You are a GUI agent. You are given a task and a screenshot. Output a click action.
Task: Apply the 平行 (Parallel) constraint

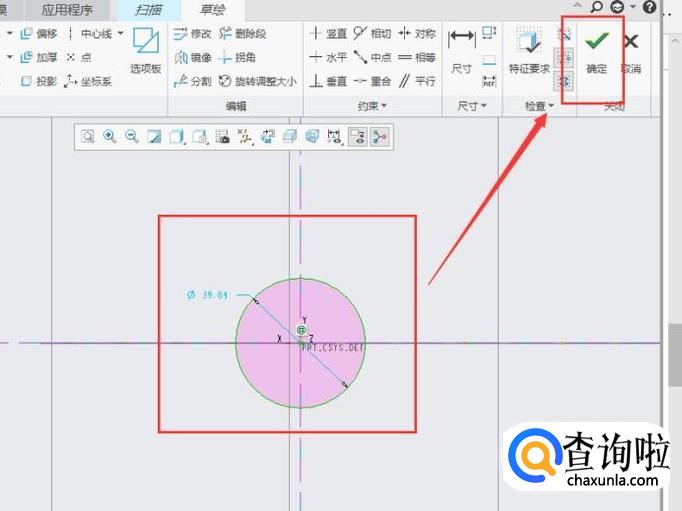(x=417, y=81)
